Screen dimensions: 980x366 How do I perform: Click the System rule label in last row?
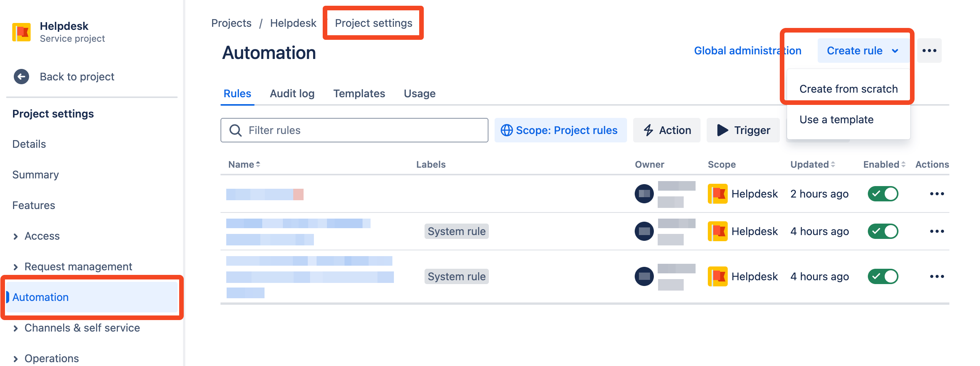(x=456, y=276)
